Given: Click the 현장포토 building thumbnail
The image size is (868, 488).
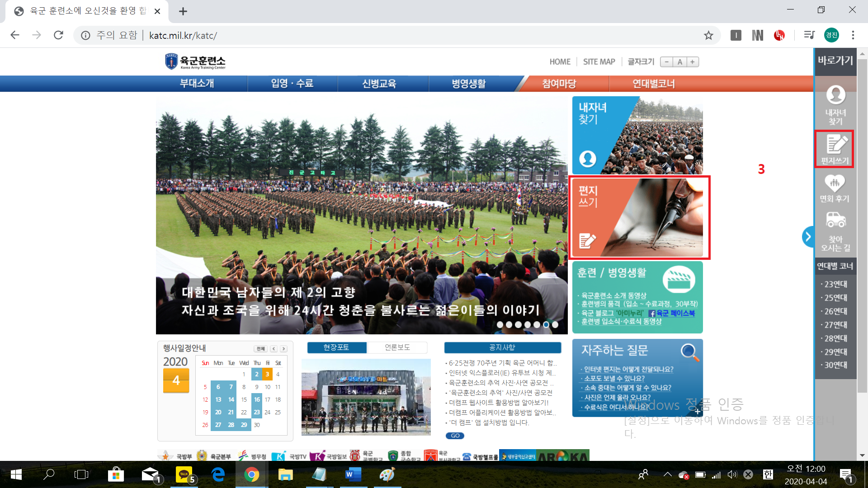Looking at the screenshot, I should 366,397.
